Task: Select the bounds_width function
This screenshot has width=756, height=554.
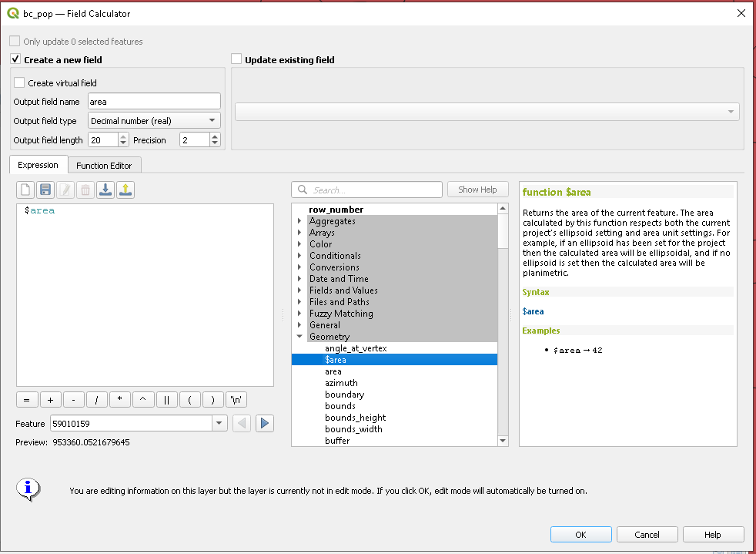Action: pyautogui.click(x=353, y=429)
